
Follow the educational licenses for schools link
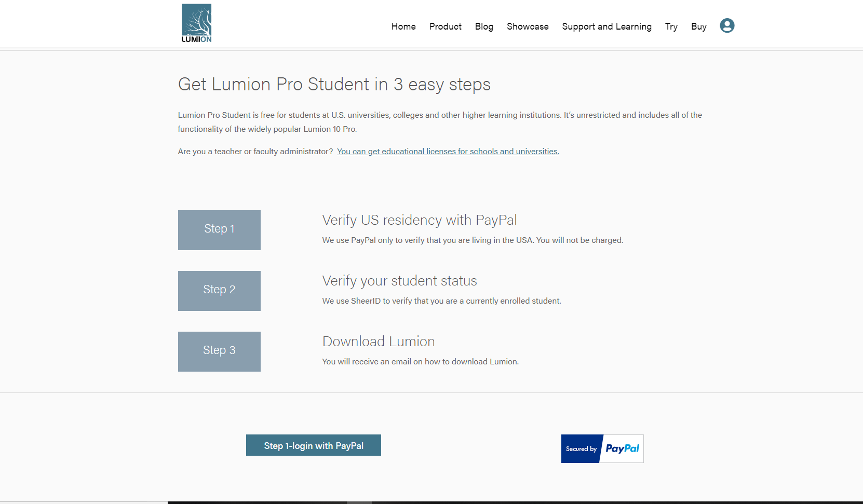(x=448, y=152)
